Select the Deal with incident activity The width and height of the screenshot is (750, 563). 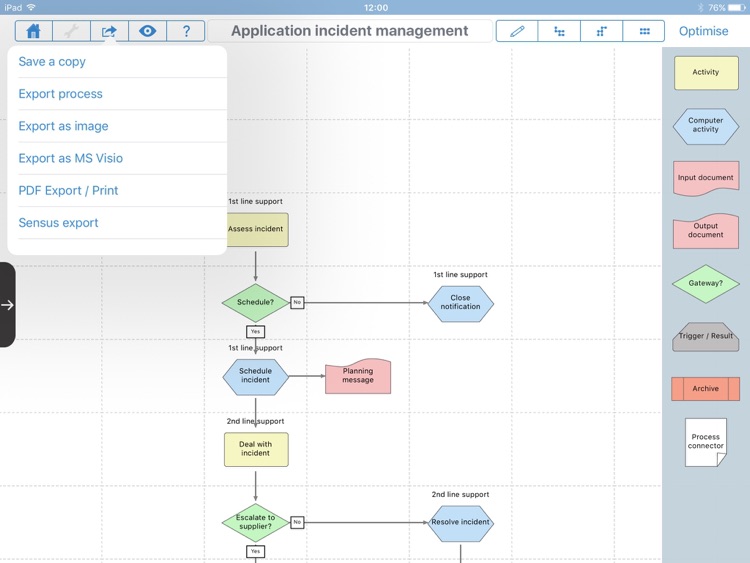click(x=256, y=450)
